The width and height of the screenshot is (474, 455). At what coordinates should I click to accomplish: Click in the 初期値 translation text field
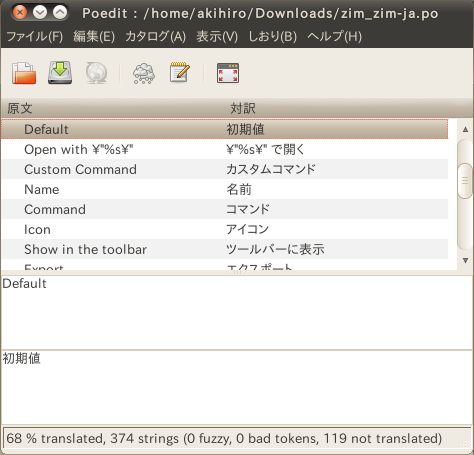click(x=237, y=387)
